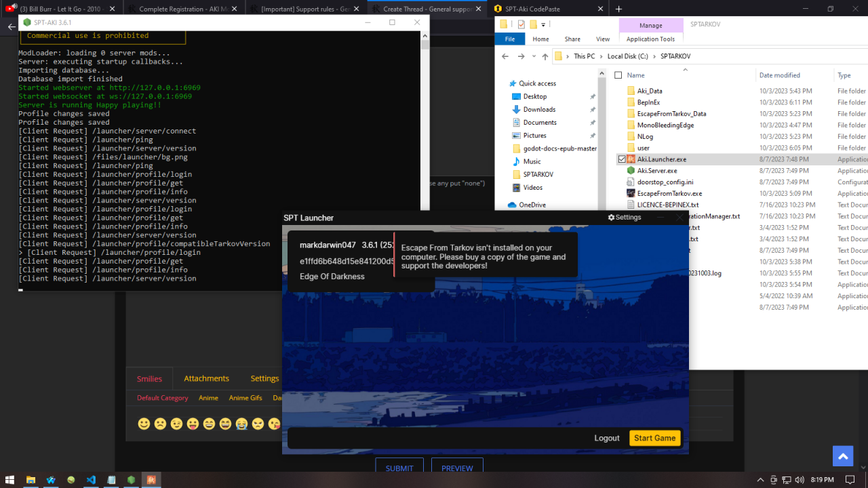Select Anime Gifs smiley category
Viewport: 868px width, 488px height.
pyautogui.click(x=245, y=398)
